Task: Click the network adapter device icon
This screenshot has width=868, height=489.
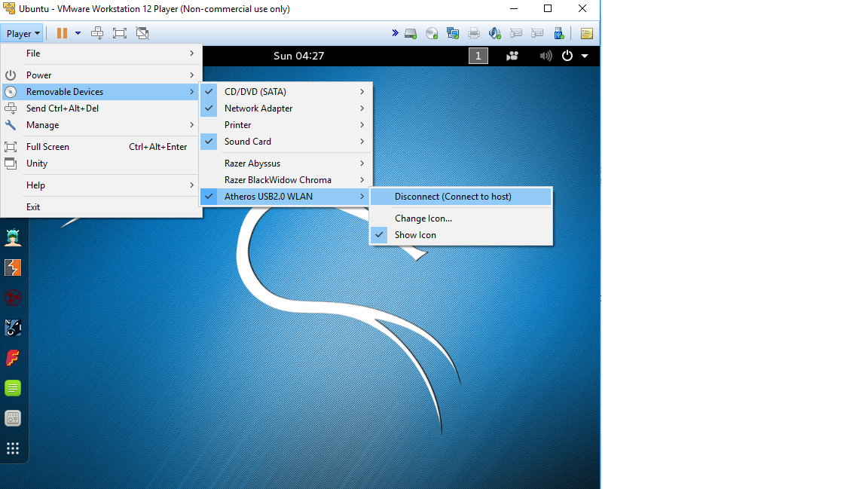Action: coord(453,34)
